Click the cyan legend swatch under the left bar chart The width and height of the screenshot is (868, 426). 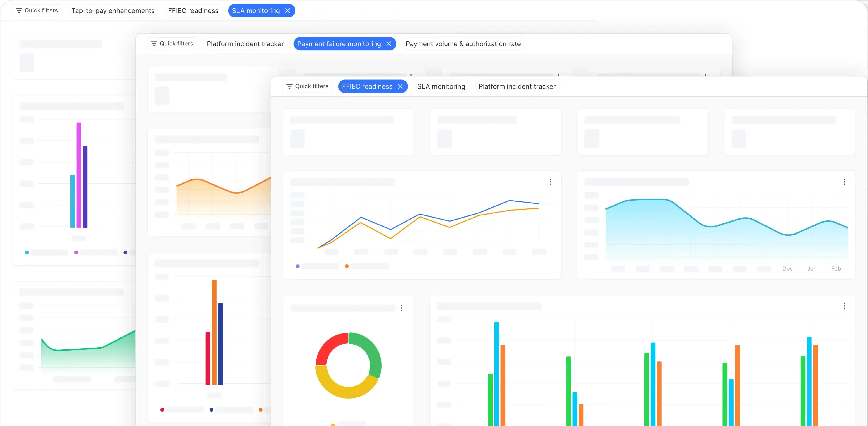click(27, 252)
